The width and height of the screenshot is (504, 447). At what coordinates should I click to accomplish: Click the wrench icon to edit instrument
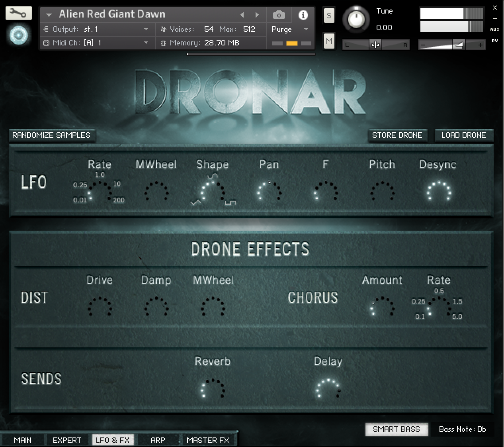(x=18, y=13)
